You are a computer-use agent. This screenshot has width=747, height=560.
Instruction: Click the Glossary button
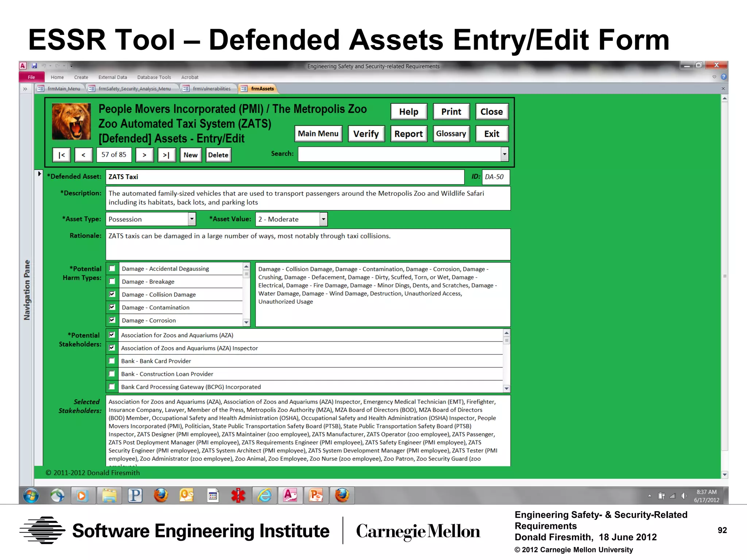click(x=451, y=134)
